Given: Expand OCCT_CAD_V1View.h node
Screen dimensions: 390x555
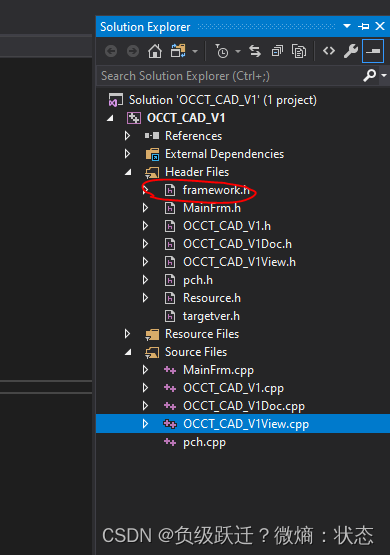Looking at the screenshot, I should 145,262.
